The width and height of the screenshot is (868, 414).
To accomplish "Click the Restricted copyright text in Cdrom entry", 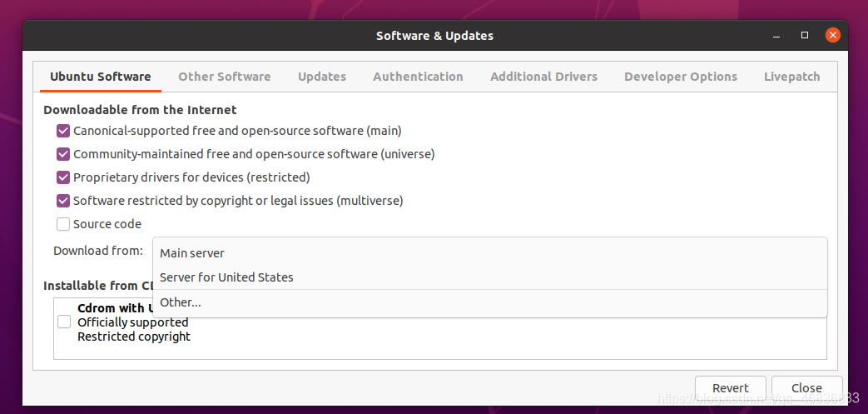I will 134,337.
